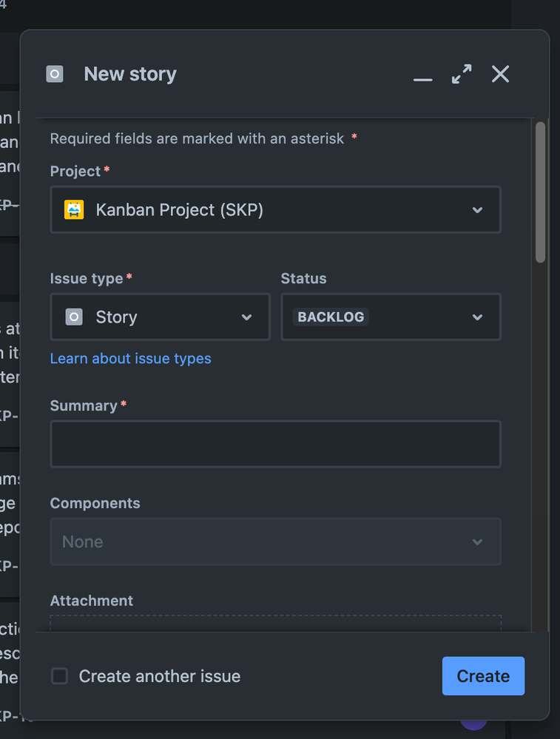Expand the Project dropdown chevron
This screenshot has height=739, width=560.
[x=477, y=210]
